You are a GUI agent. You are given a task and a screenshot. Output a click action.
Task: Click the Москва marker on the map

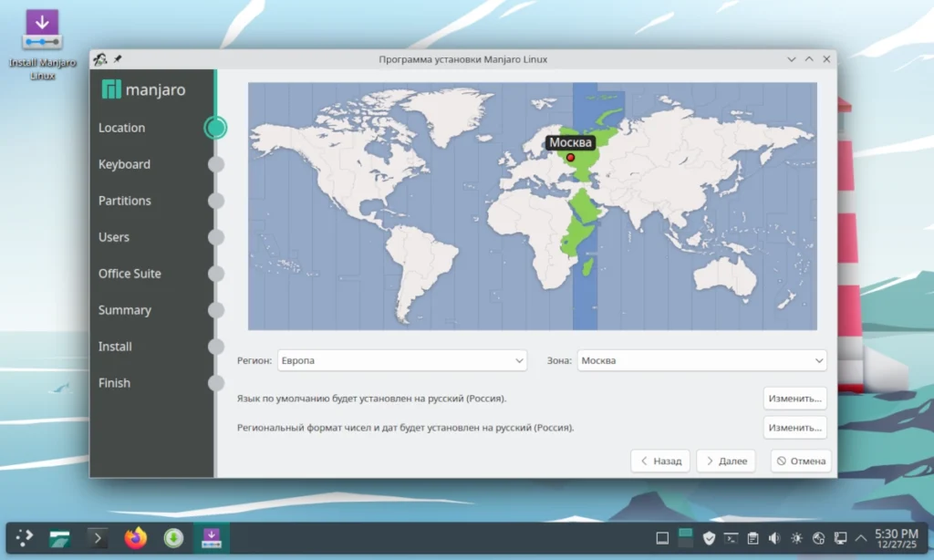tap(571, 158)
